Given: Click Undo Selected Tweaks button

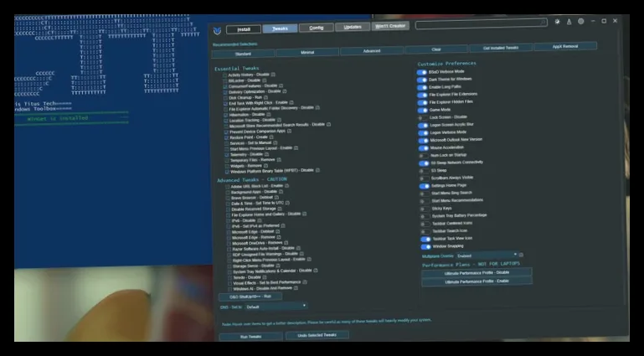Looking at the screenshot, I should coord(317,335).
